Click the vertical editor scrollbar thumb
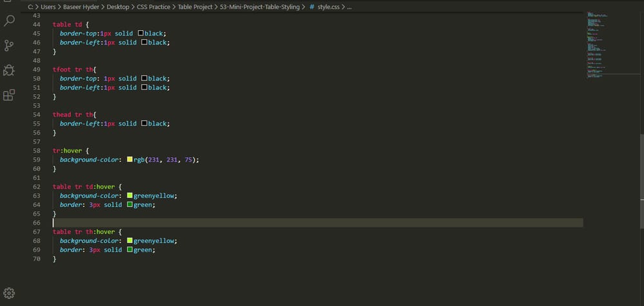Viewport: 644px width, 306px height. tap(642, 181)
